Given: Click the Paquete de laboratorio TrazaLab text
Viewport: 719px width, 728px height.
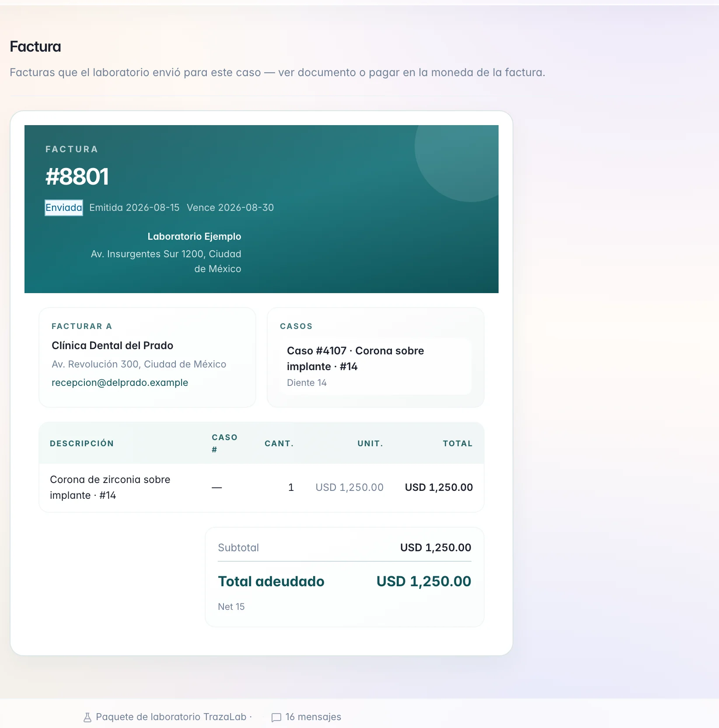Looking at the screenshot, I should (x=171, y=717).
